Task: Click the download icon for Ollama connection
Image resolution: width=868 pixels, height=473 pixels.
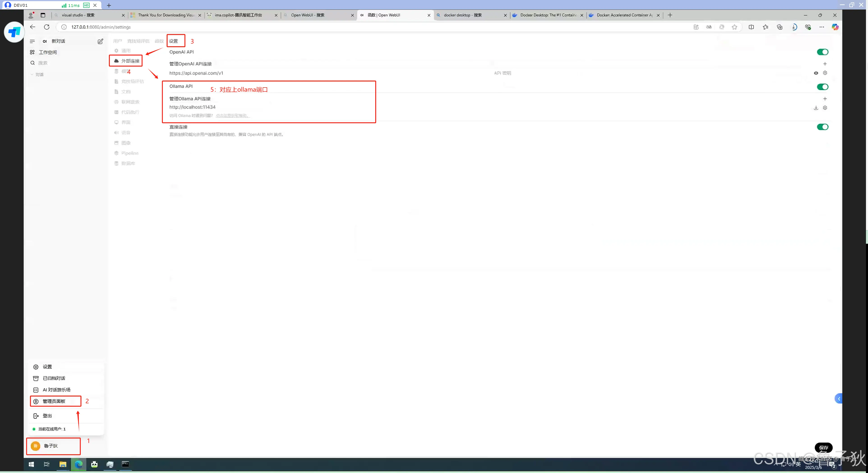Action: [816, 108]
